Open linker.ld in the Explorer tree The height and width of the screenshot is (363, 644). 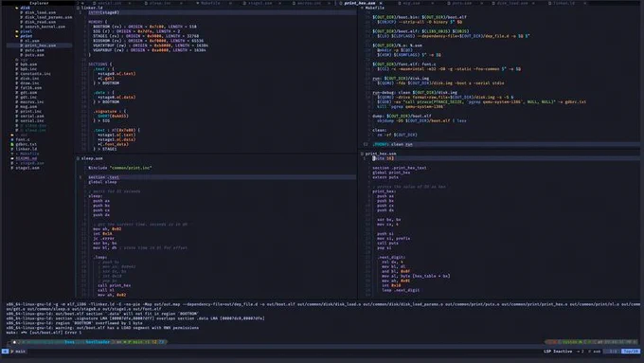click(27, 149)
